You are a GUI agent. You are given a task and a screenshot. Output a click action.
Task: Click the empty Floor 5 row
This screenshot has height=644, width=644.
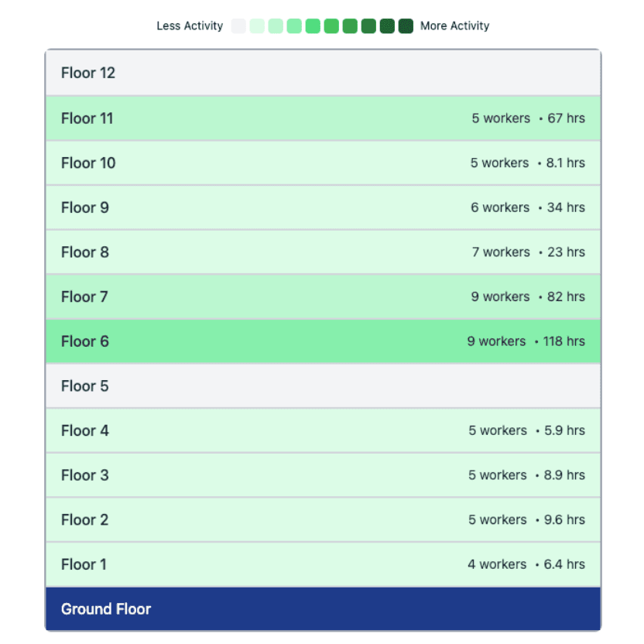pos(322,386)
